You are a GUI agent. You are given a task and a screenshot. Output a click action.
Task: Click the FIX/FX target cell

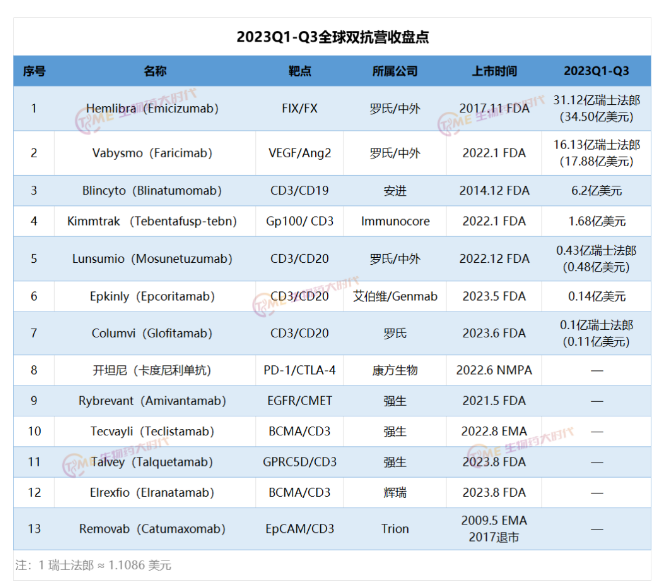(300, 109)
